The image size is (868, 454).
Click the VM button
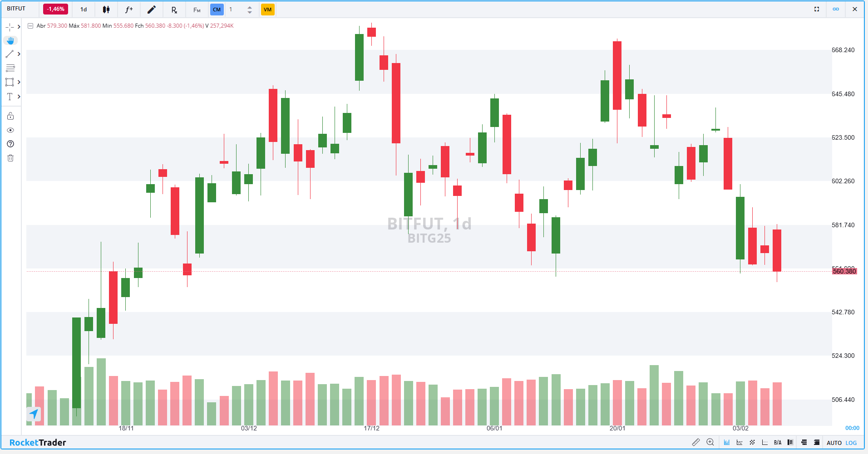tap(268, 9)
